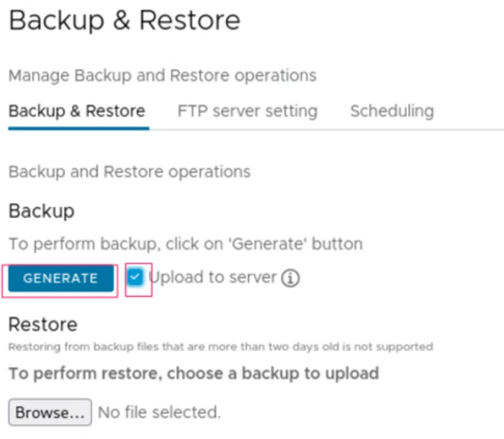Viewport: 504px width, 439px height.
Task: Click 'To perform restore, choose a backup' text
Action: [193, 374]
